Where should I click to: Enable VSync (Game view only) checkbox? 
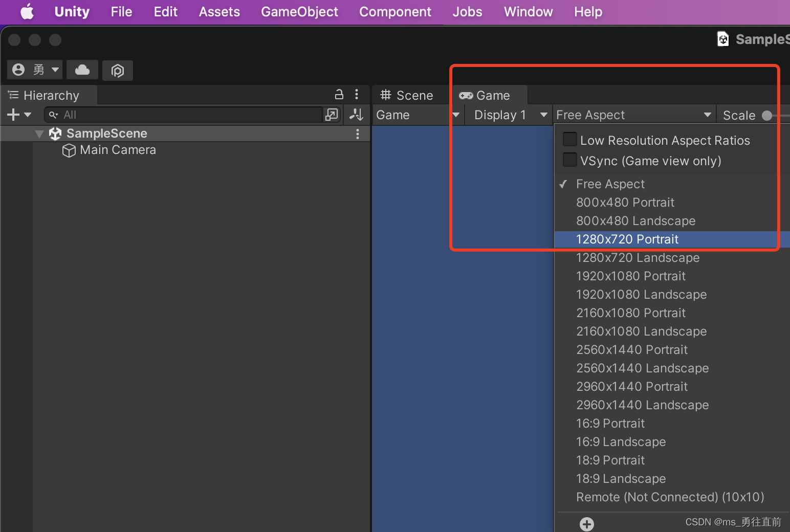tap(569, 160)
